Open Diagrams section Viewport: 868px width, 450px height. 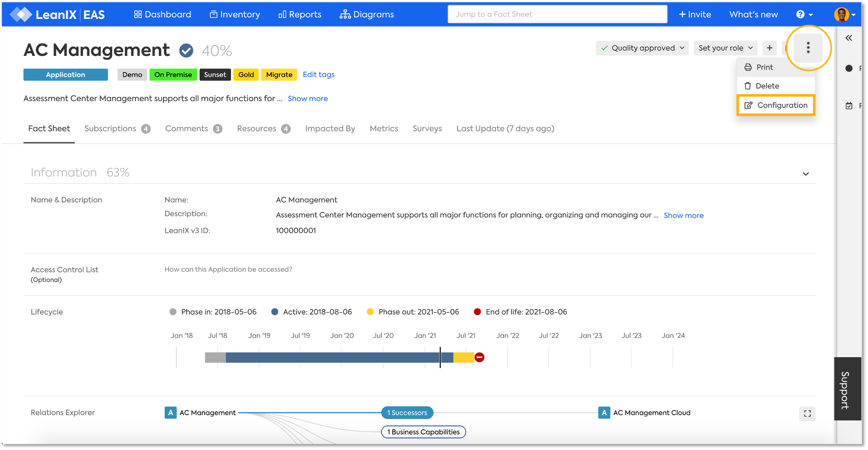(366, 15)
